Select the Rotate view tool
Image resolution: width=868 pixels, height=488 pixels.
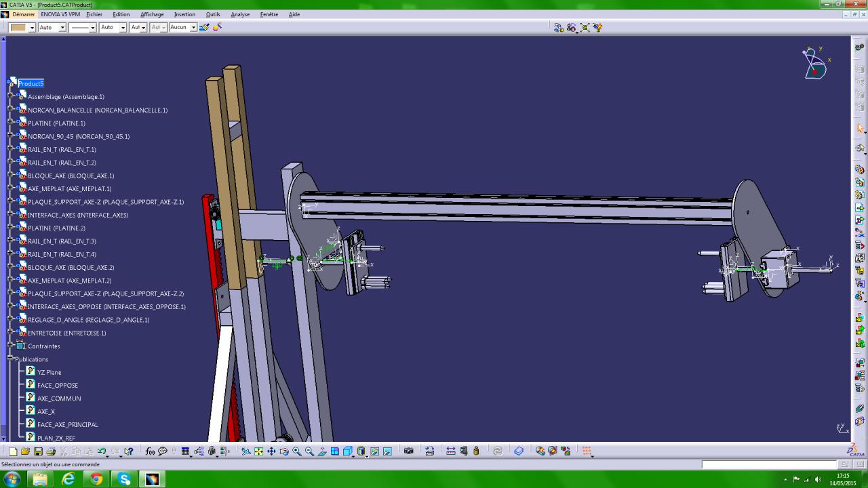click(284, 451)
